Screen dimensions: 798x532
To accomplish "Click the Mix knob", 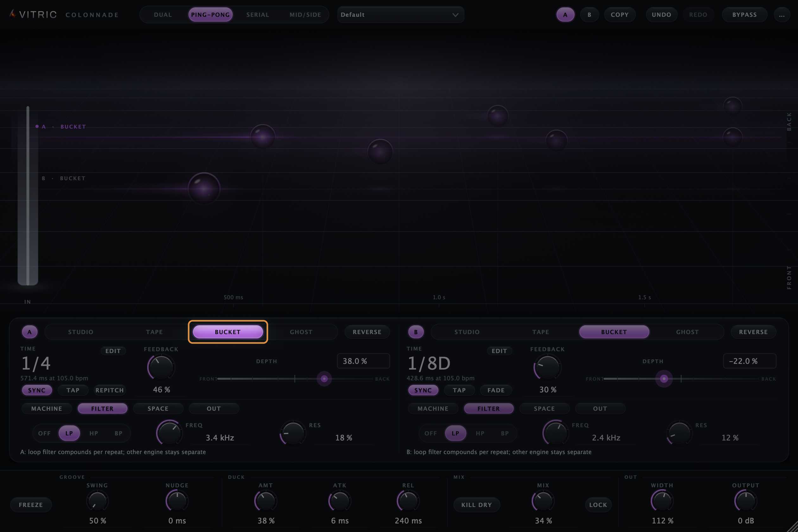I will [x=543, y=501].
